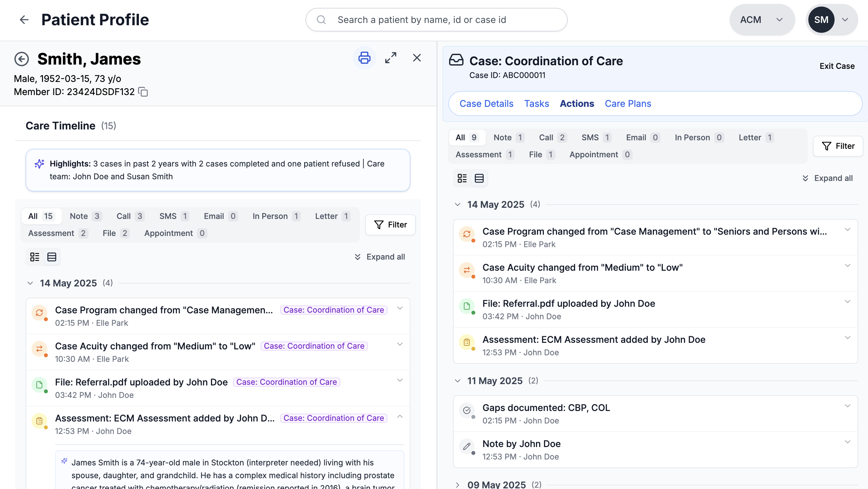Click the circled back arrow beside Smith, James

pyautogui.click(x=22, y=59)
